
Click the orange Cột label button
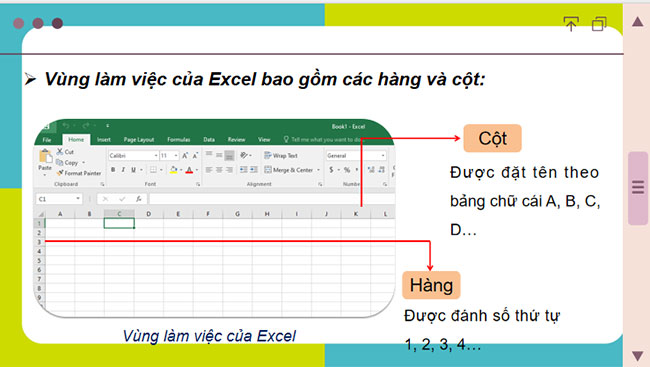[x=492, y=138]
